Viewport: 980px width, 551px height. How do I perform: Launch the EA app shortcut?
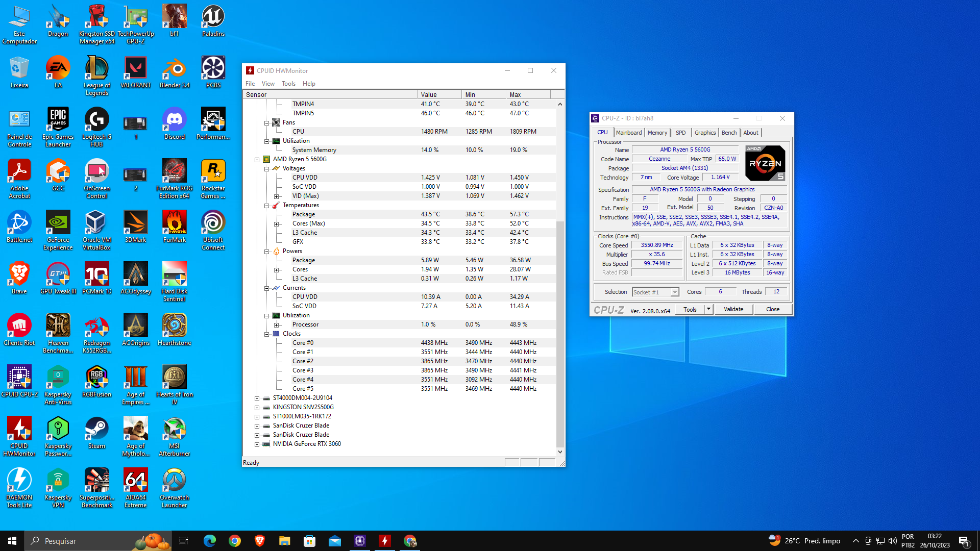point(58,72)
